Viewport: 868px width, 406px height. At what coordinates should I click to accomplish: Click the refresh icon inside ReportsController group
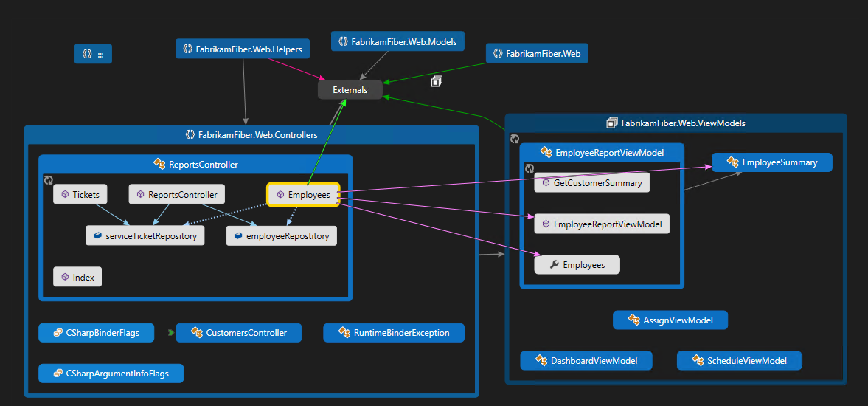click(49, 180)
